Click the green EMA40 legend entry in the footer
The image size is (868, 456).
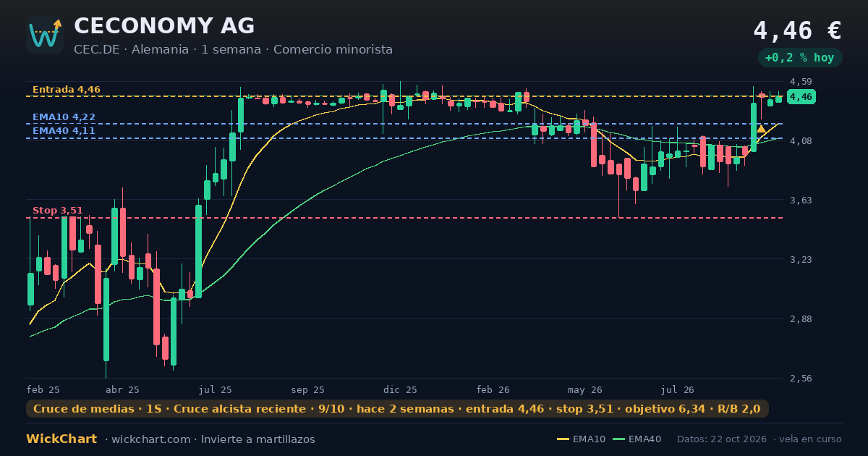pos(637,439)
